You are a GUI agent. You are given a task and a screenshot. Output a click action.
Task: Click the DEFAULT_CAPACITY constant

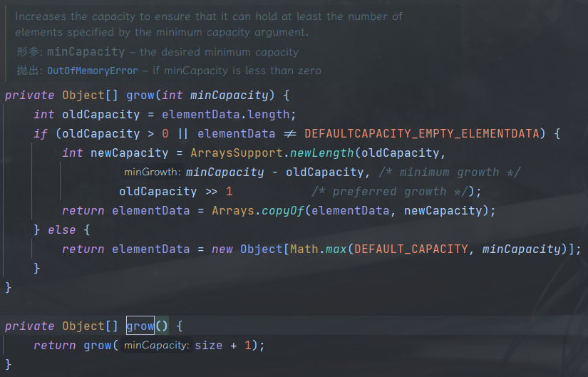411,249
